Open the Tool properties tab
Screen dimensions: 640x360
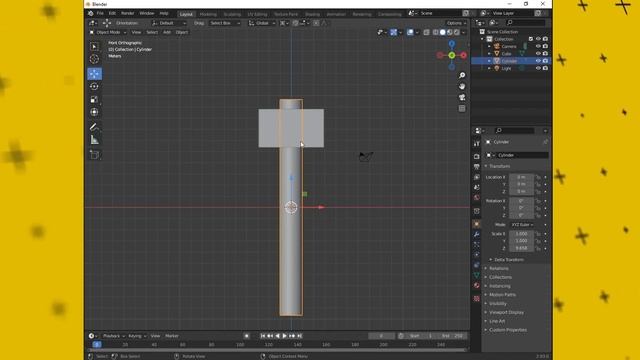click(476, 144)
